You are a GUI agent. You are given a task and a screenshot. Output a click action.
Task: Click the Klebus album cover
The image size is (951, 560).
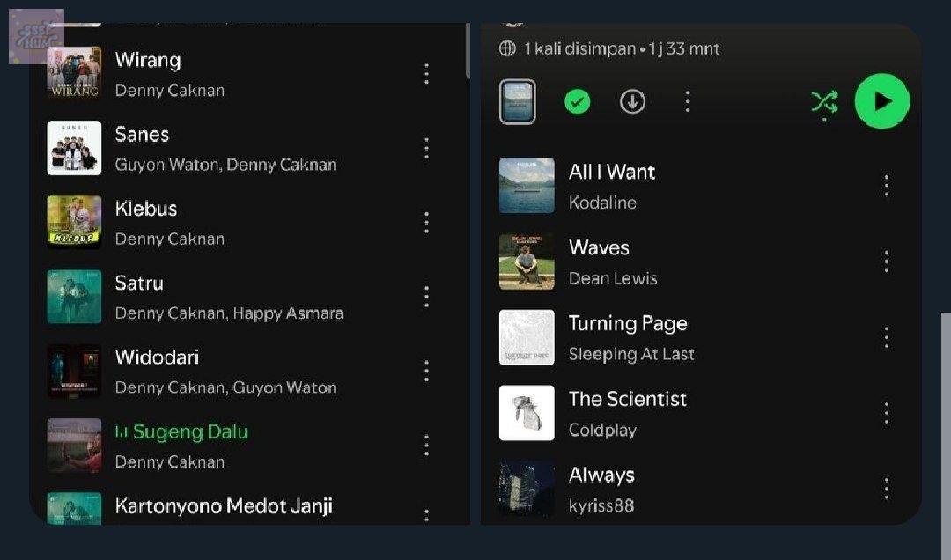click(x=74, y=222)
